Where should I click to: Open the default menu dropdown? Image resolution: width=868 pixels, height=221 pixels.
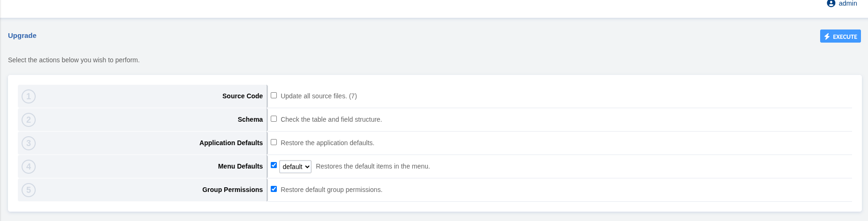coord(295,167)
